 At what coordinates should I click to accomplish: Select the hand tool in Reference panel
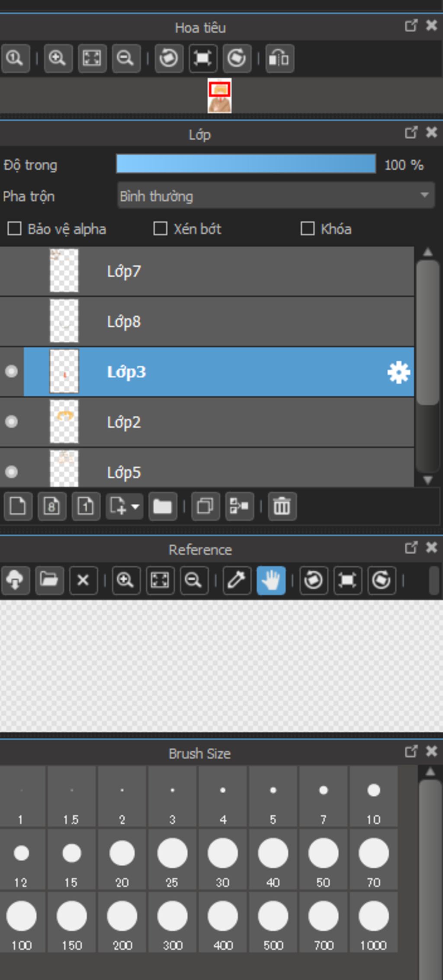271,580
